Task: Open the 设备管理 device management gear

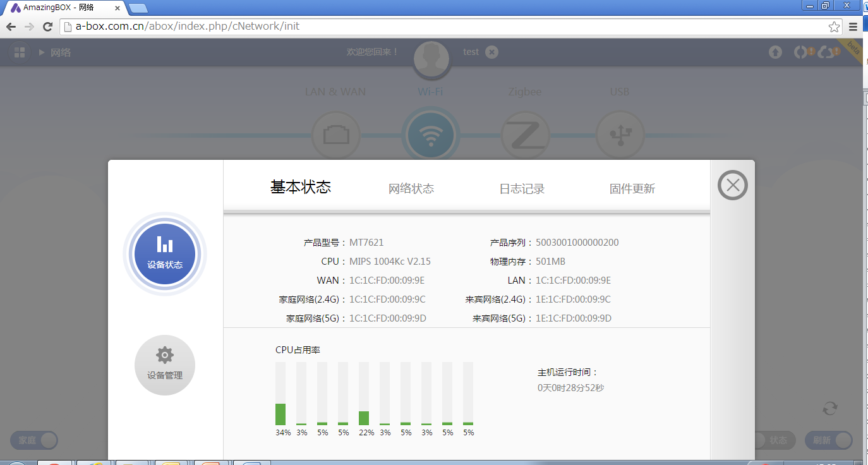Action: pos(165,365)
